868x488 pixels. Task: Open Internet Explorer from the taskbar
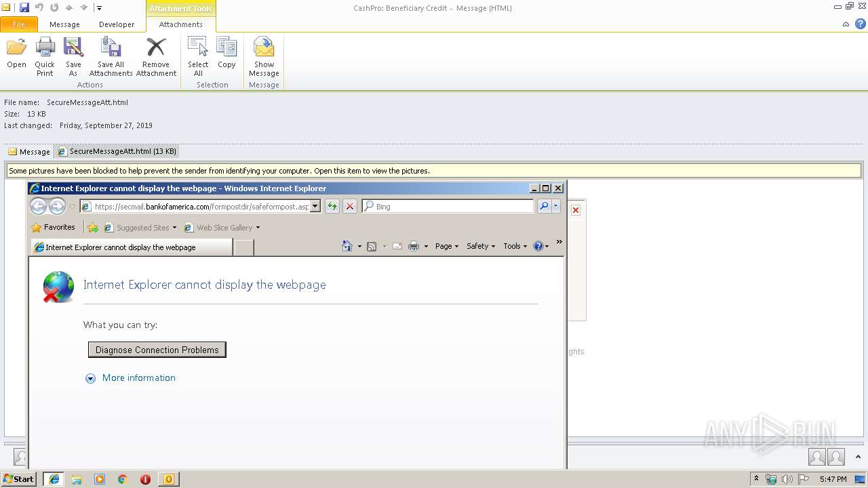(54, 479)
